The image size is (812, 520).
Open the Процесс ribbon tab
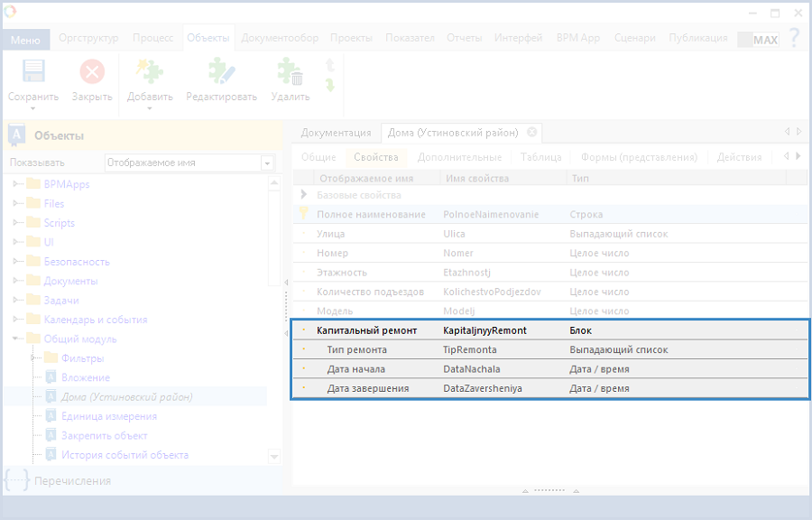[152, 38]
